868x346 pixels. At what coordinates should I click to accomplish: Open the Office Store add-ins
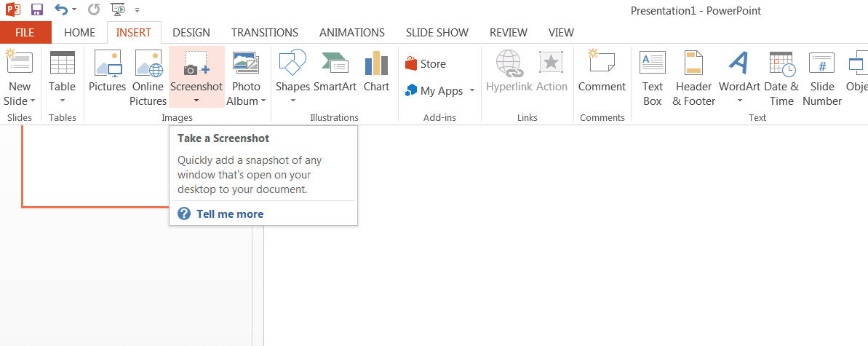point(426,64)
